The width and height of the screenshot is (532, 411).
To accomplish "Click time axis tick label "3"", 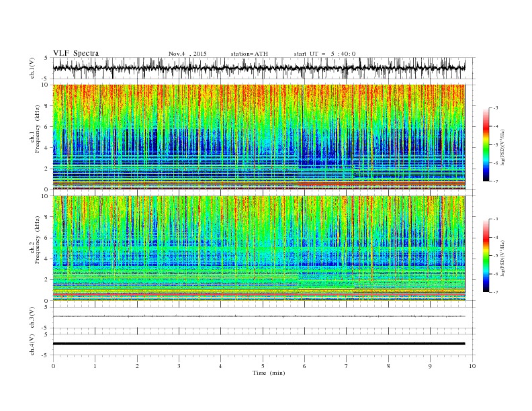I will click(x=179, y=366).
